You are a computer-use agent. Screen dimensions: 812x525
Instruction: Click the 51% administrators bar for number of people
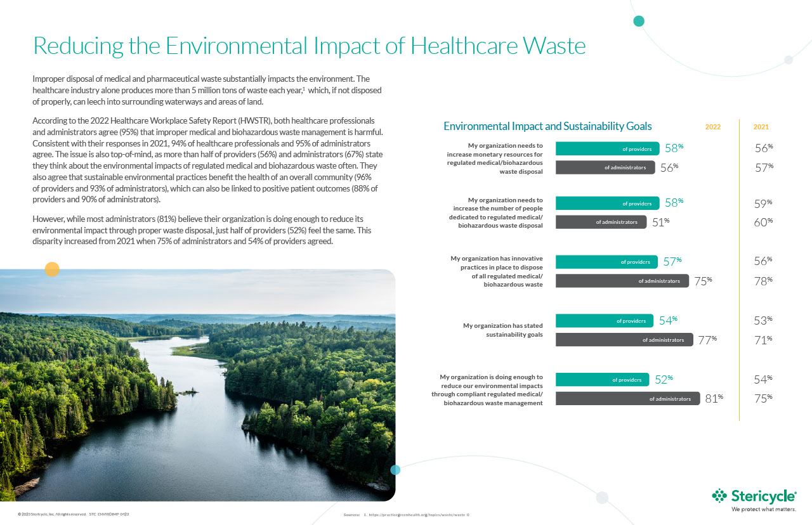(x=601, y=222)
